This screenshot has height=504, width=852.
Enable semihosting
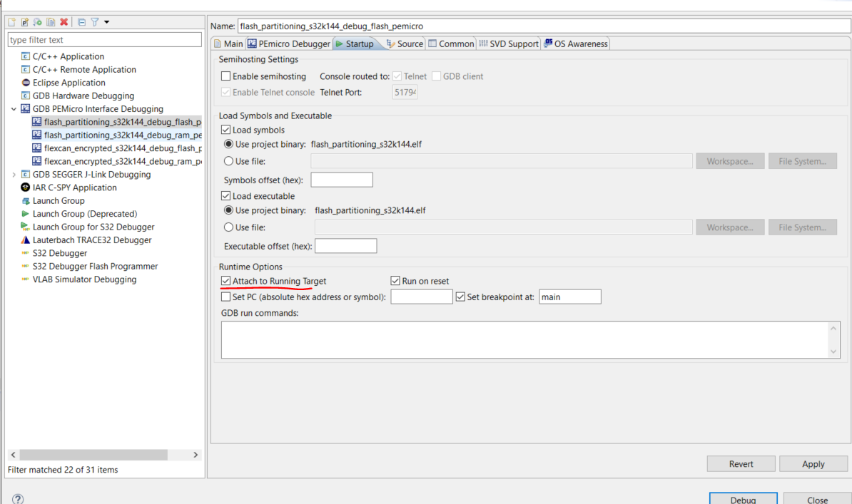(226, 76)
